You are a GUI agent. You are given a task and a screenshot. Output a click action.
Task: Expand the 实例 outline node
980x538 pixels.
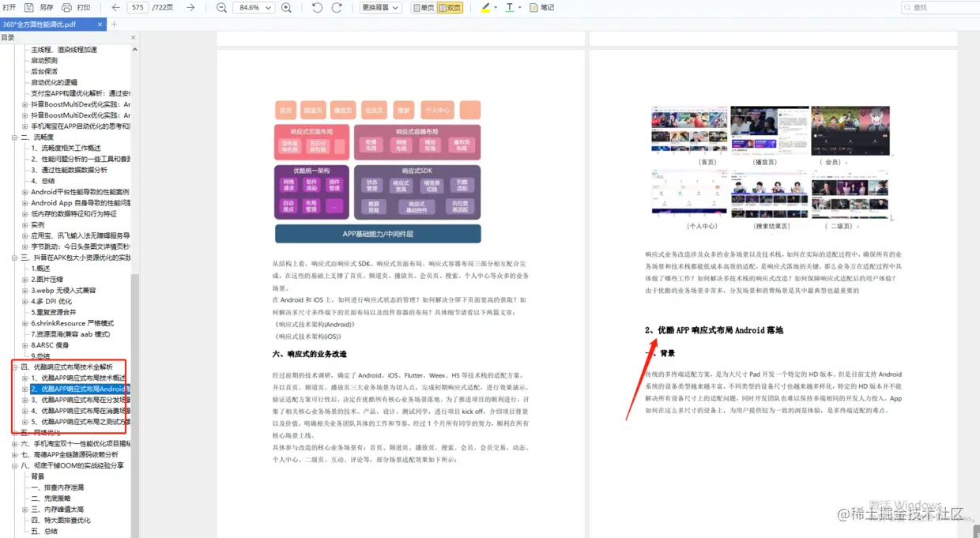point(24,225)
